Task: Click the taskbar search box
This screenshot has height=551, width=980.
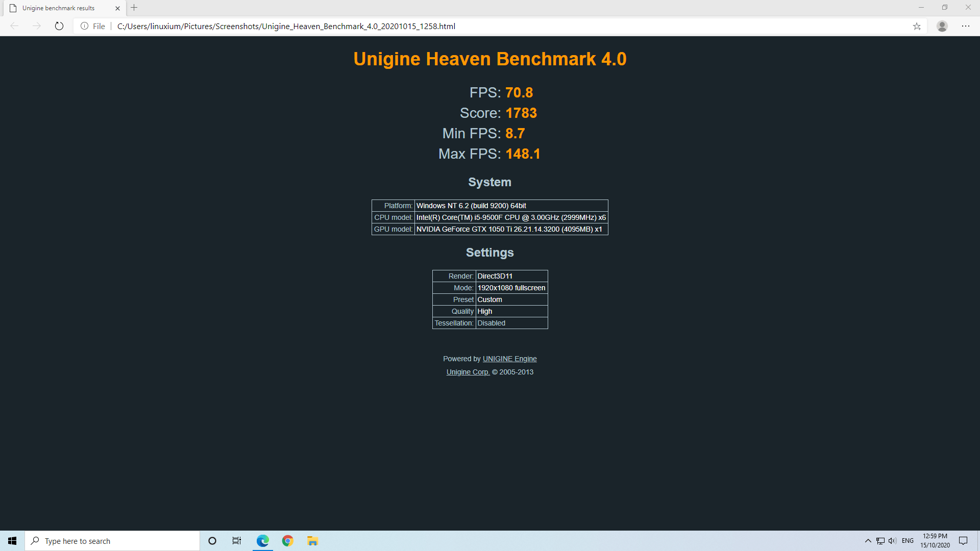Action: 112,541
